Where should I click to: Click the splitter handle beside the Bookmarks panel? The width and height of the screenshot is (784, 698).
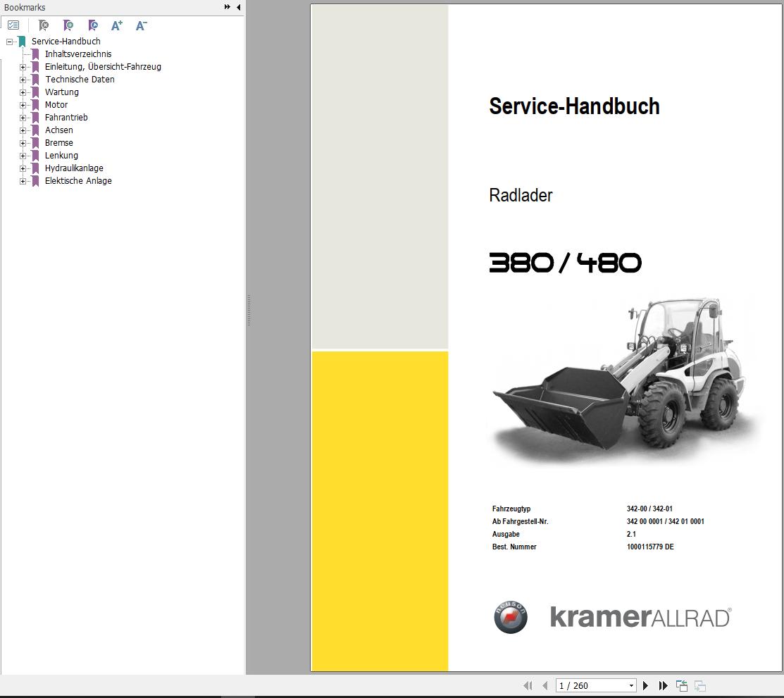[x=249, y=310]
